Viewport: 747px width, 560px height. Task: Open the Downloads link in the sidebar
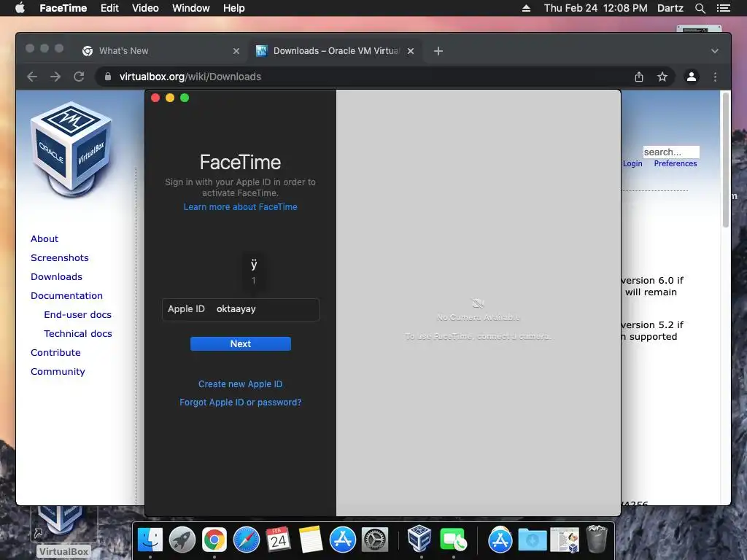pos(56,276)
